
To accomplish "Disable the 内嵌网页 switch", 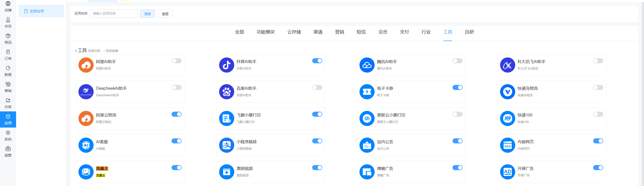I will 598,141.
